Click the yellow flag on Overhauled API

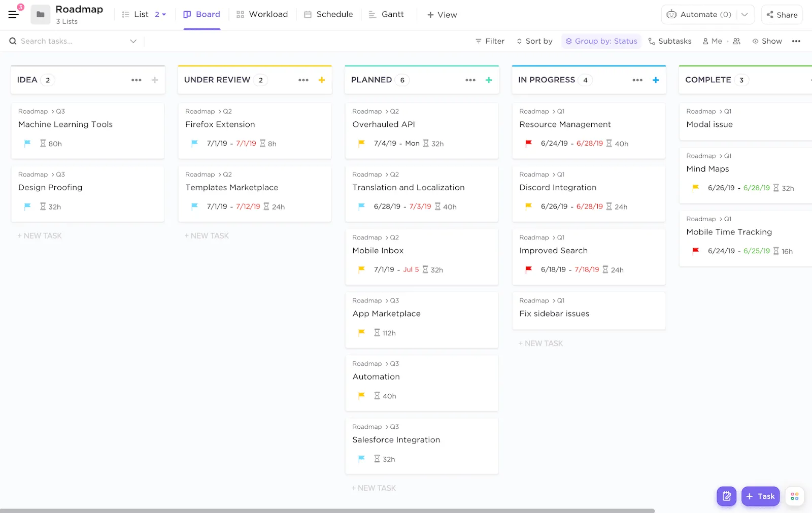coord(361,144)
